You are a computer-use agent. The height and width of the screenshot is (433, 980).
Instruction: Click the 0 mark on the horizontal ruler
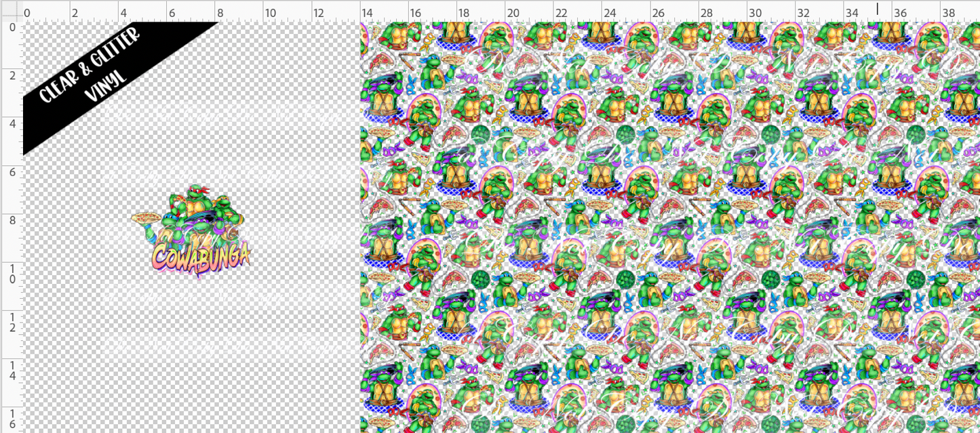coord(27,13)
